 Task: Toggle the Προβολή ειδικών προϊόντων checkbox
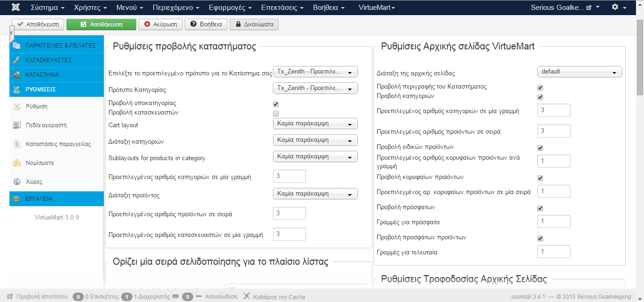tap(540, 148)
